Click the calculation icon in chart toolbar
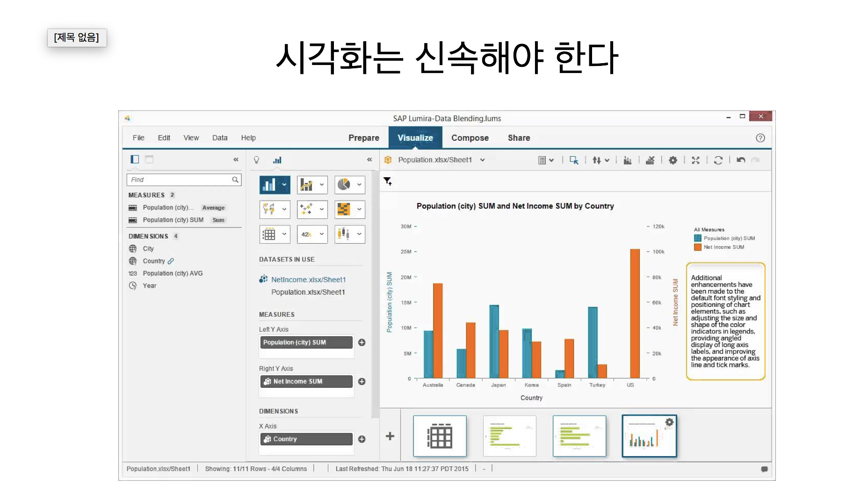868x493 pixels. coord(542,160)
